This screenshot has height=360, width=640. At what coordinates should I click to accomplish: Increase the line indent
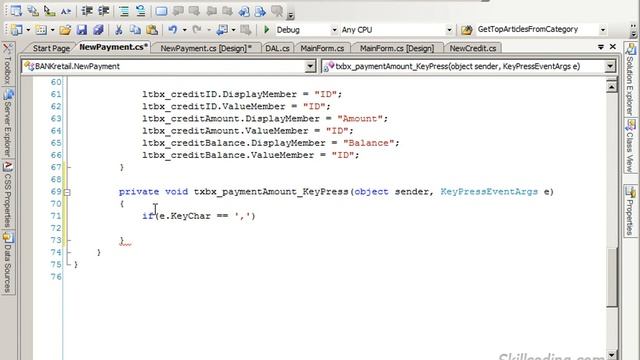pyautogui.click(x=103, y=11)
